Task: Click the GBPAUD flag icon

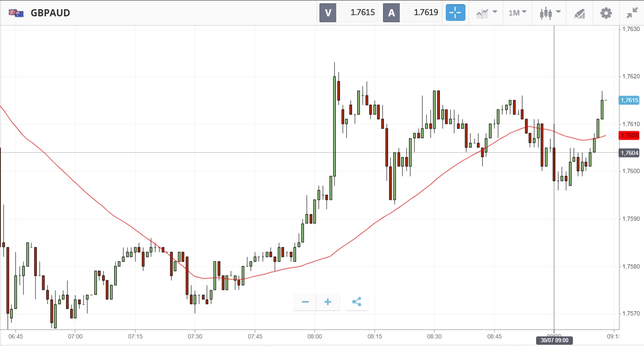Action: click(x=16, y=13)
